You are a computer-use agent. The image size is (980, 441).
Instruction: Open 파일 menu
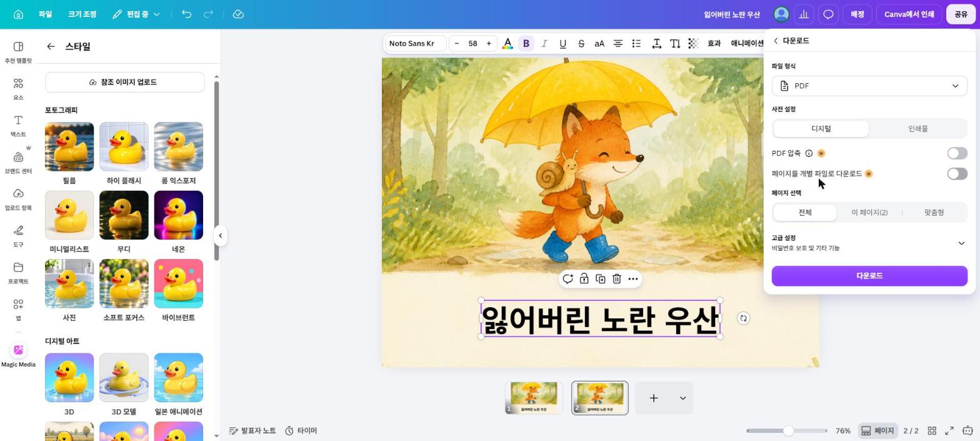click(45, 14)
